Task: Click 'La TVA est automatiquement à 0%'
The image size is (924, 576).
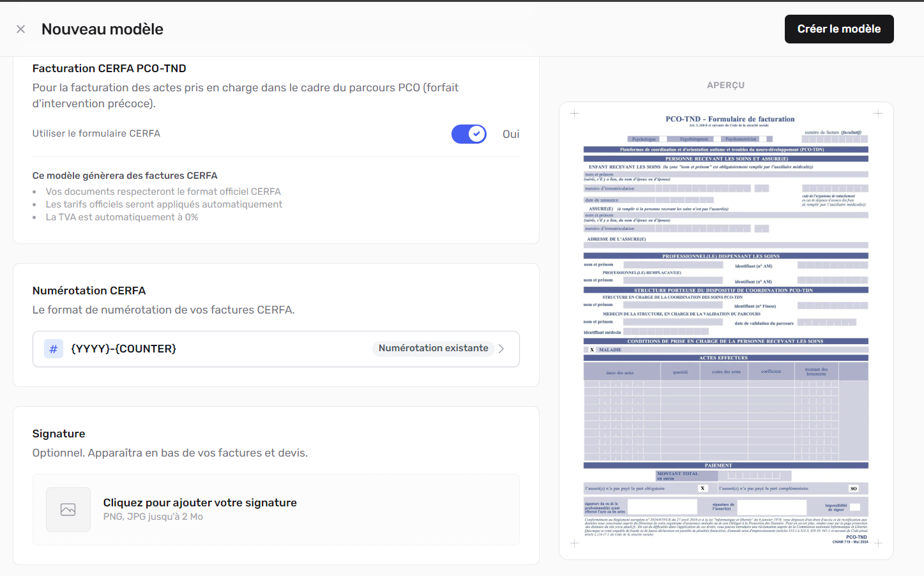Action: coord(122,217)
